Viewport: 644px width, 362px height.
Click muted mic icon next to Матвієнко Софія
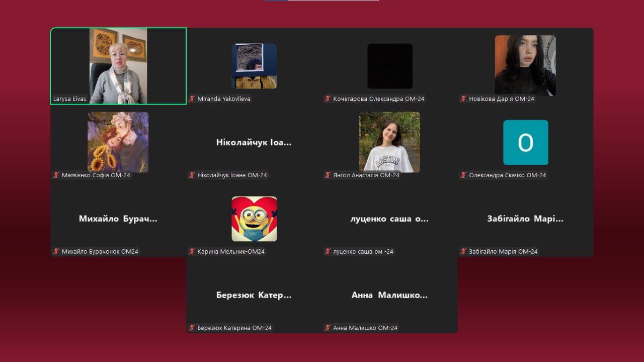(56, 175)
